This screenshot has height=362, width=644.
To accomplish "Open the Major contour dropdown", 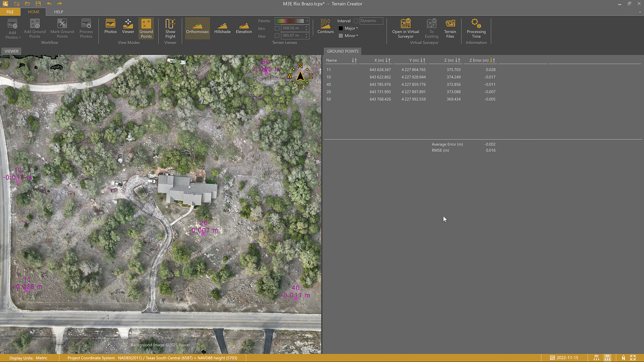I will coord(351,28).
